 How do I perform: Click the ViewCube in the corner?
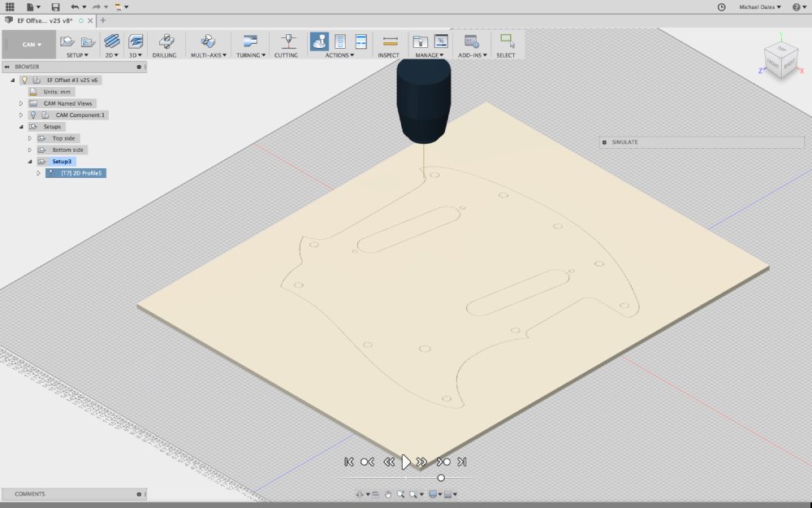pyautogui.click(x=781, y=59)
